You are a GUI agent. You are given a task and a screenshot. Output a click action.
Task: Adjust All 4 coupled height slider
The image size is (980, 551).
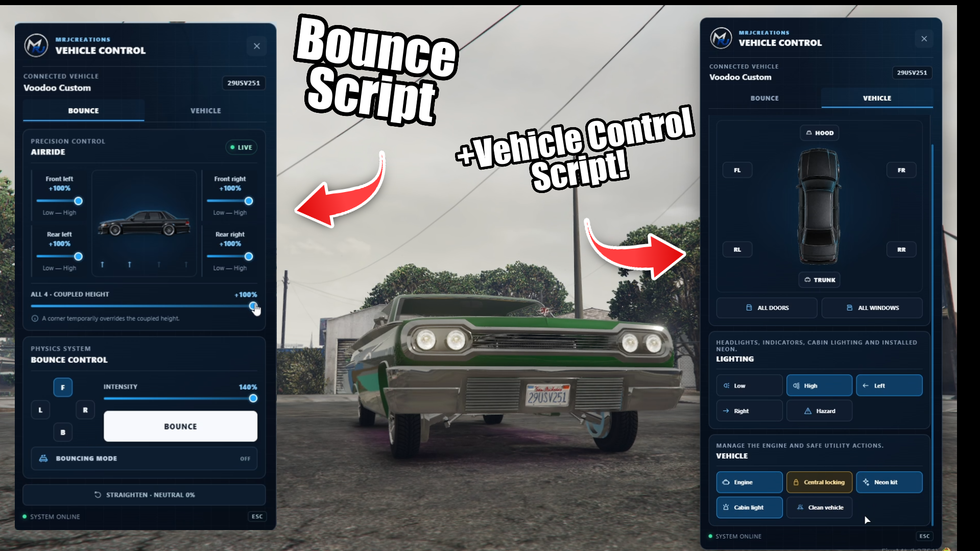point(144,306)
